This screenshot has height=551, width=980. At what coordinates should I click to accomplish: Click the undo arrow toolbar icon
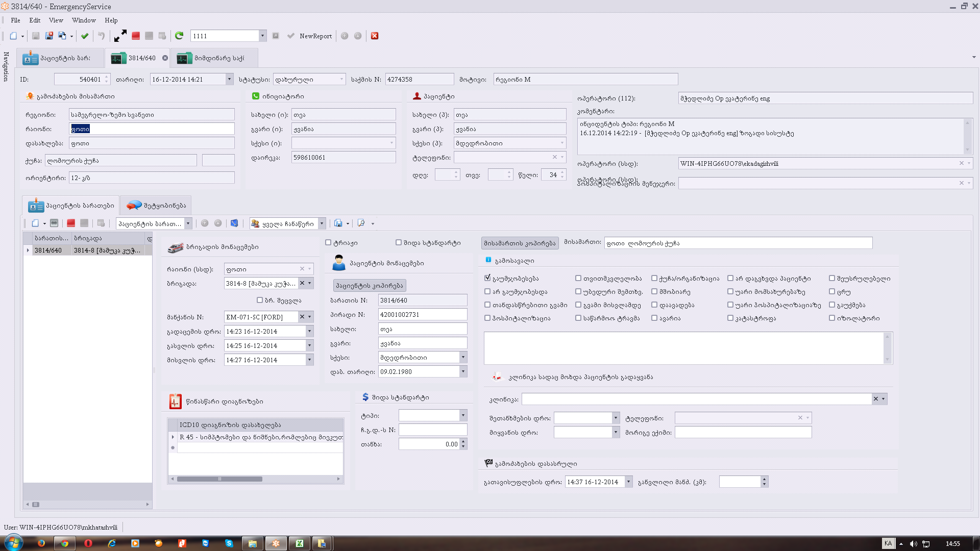coord(101,36)
